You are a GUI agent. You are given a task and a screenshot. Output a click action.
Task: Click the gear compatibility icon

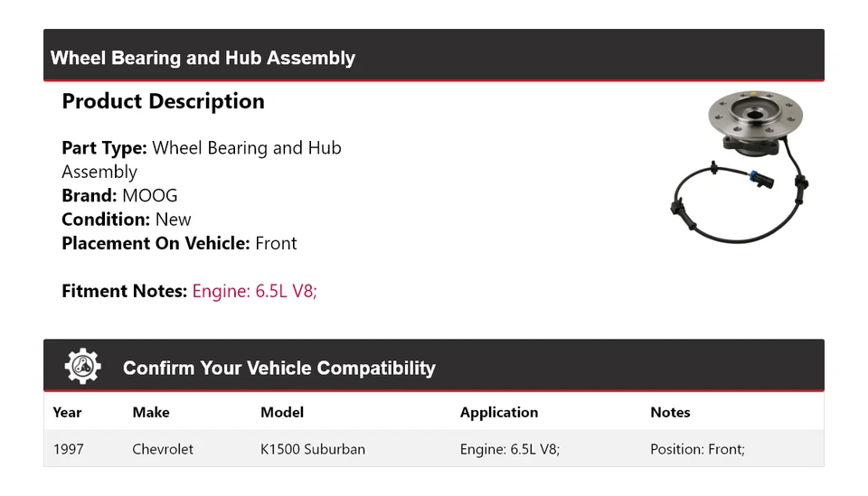click(82, 367)
